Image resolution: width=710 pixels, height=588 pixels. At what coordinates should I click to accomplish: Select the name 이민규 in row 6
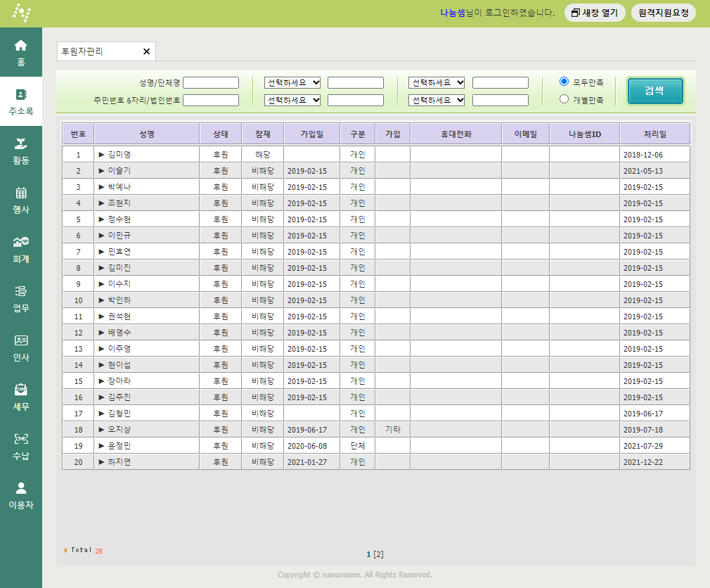click(x=119, y=236)
